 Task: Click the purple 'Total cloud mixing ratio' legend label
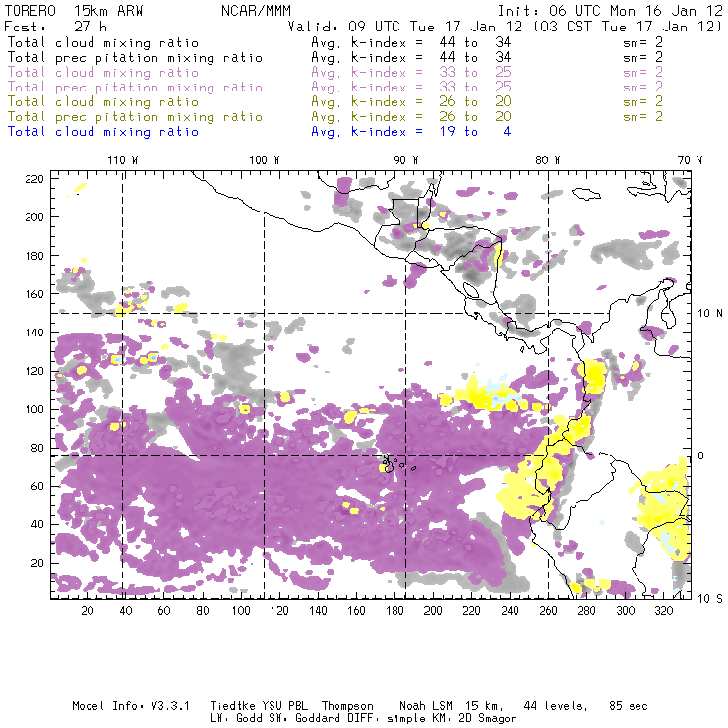click(x=103, y=73)
